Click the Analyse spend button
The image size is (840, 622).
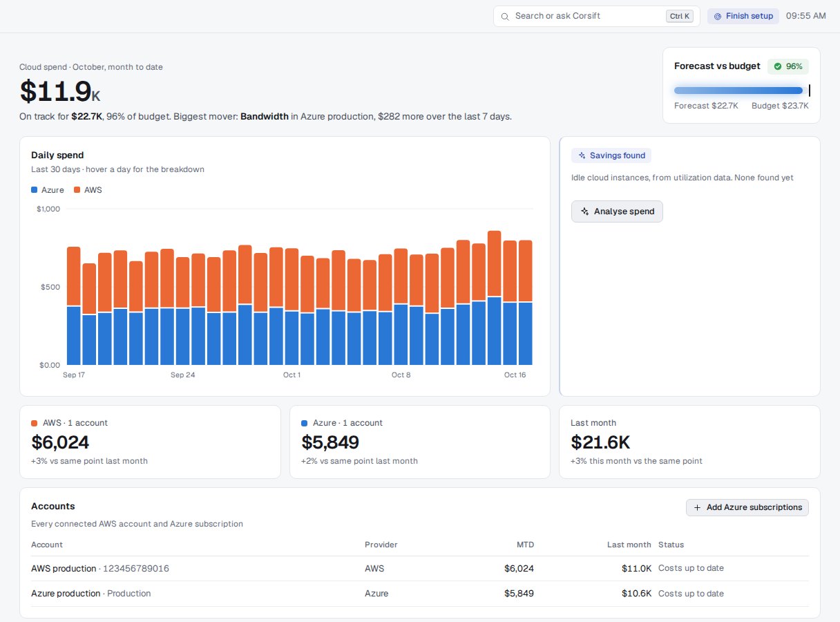point(617,211)
